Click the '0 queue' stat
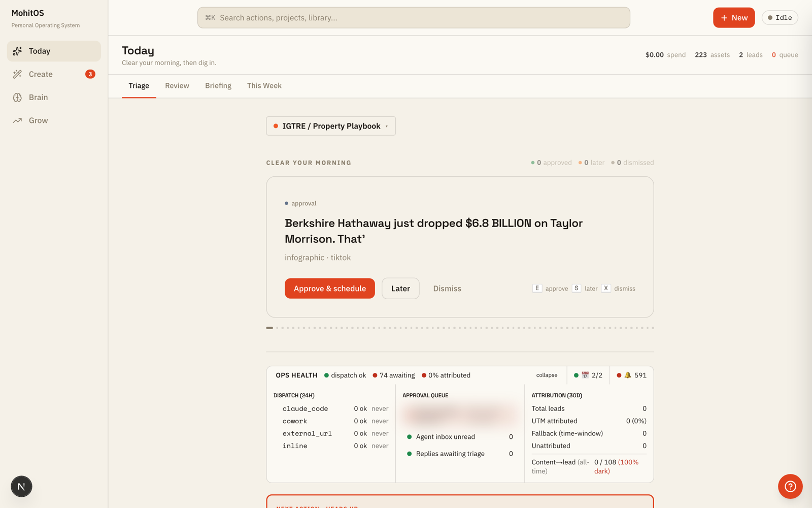Image resolution: width=812 pixels, height=508 pixels. tap(785, 55)
